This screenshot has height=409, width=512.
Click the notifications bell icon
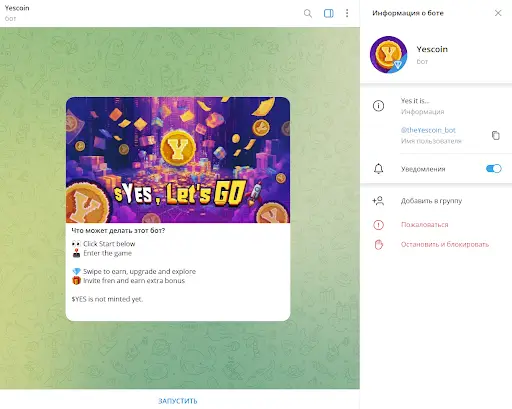[x=378, y=169]
